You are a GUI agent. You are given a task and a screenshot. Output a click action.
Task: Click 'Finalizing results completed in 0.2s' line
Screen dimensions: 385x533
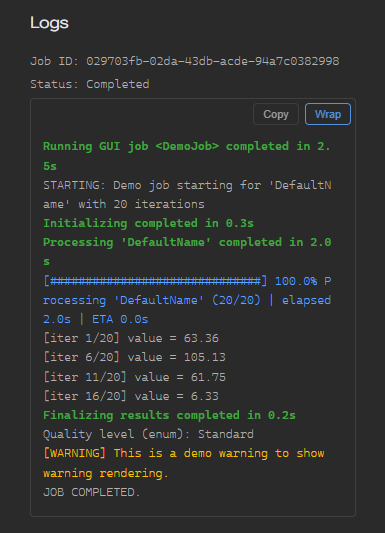point(169,415)
